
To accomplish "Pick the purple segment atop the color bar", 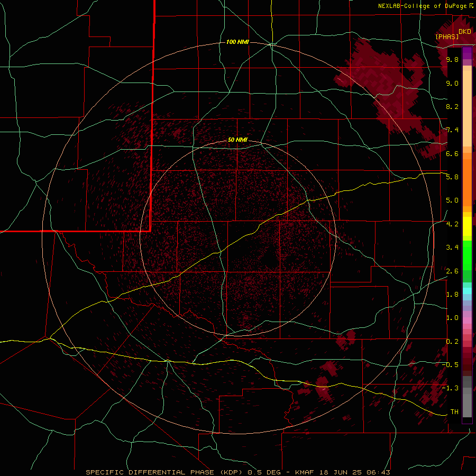I will pos(467,53).
